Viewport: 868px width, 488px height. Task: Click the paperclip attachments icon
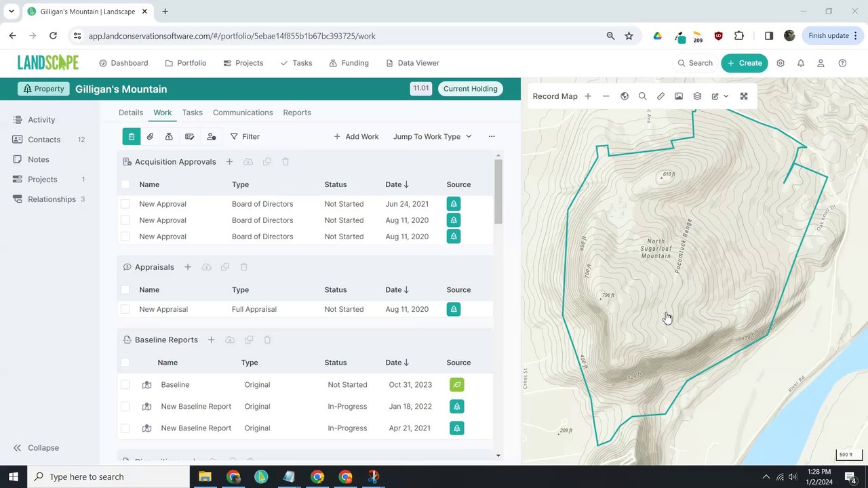pos(151,136)
